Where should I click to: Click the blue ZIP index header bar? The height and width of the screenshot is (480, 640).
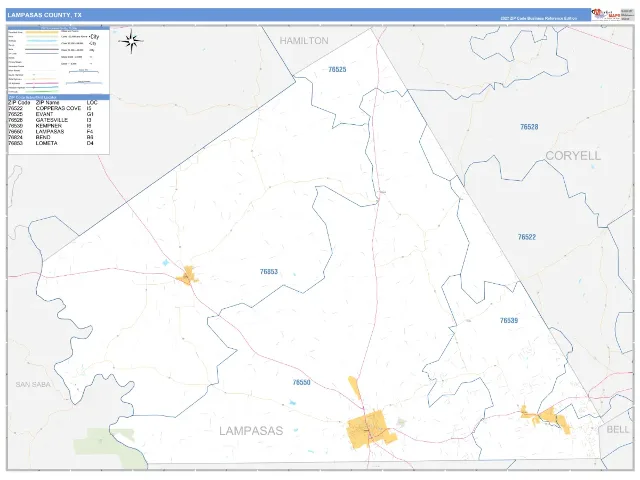tap(59, 98)
